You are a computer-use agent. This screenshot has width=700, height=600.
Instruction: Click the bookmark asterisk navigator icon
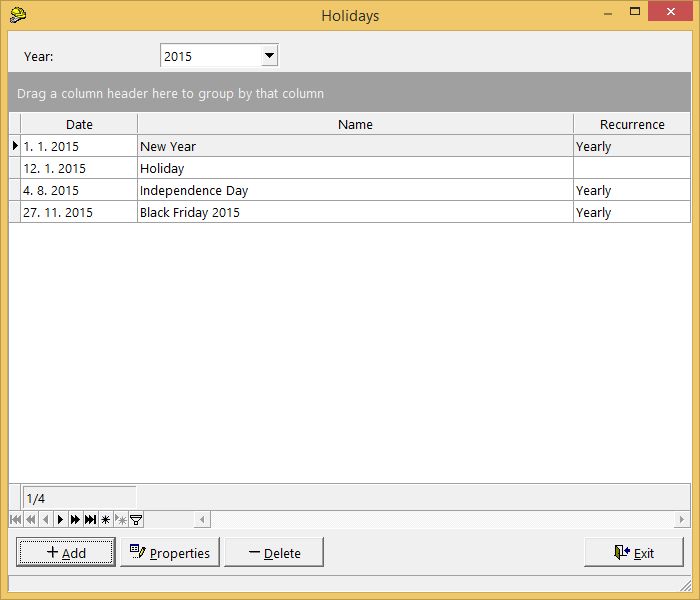[x=105, y=519]
